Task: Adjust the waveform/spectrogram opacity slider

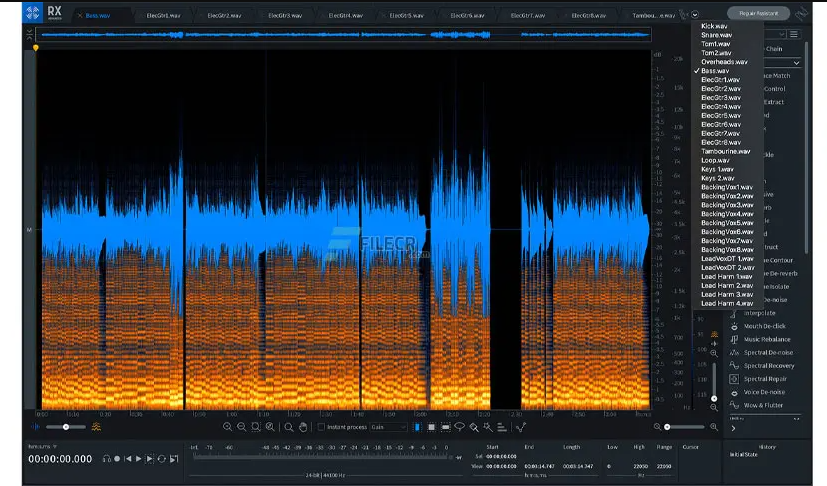Action: tap(66, 427)
